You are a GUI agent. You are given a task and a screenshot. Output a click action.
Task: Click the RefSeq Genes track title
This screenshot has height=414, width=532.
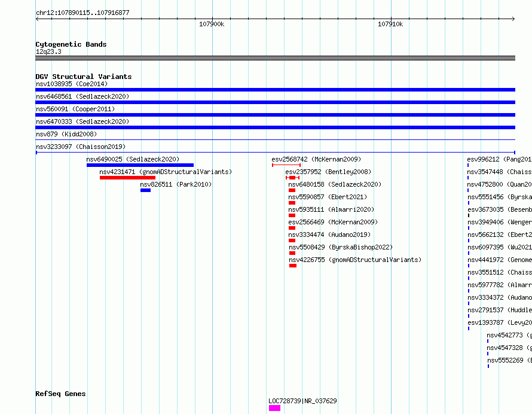coord(60,394)
